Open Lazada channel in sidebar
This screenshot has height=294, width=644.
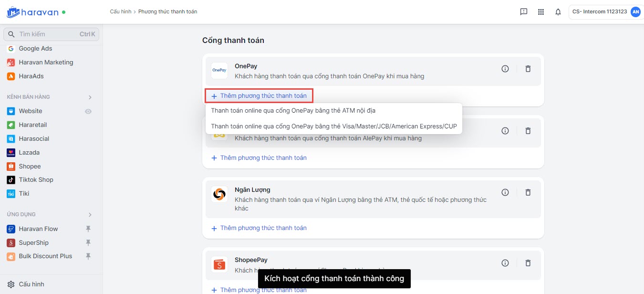click(x=29, y=153)
